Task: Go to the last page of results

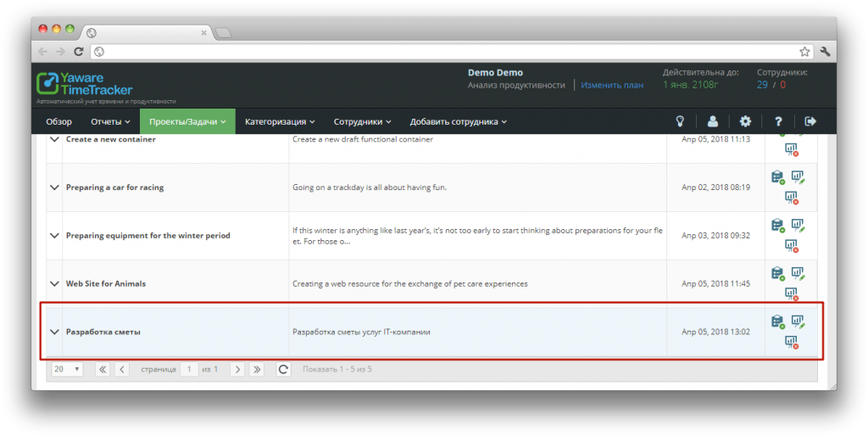Action: click(256, 369)
